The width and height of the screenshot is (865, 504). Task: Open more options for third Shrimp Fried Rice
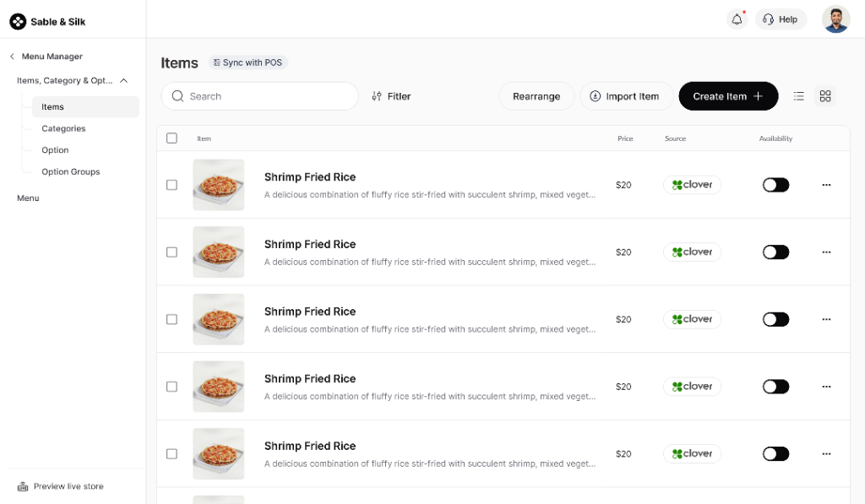click(x=826, y=319)
